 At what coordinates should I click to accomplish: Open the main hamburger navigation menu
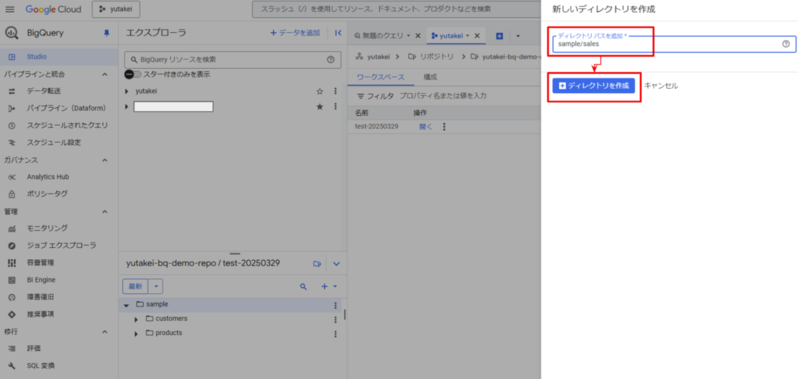pos(10,9)
